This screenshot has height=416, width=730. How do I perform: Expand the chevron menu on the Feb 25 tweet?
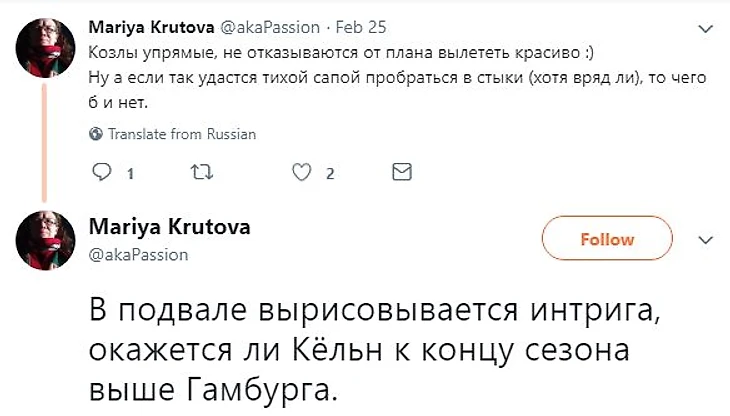[705, 27]
